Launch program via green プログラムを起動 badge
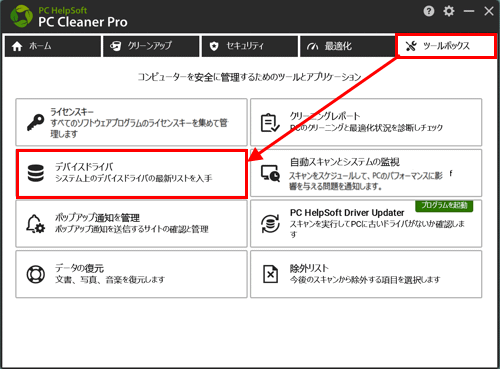This screenshot has width=500, height=369. (444, 205)
